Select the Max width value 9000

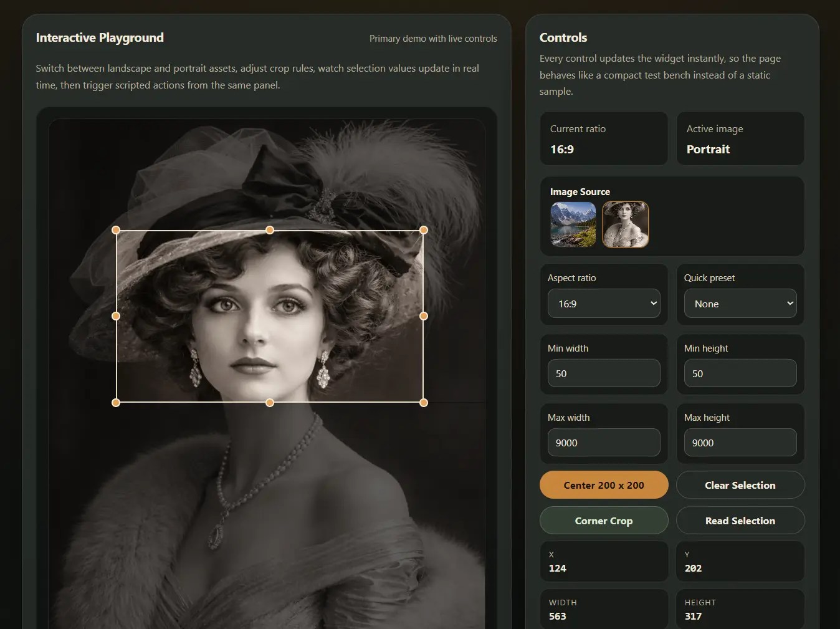[x=603, y=443]
